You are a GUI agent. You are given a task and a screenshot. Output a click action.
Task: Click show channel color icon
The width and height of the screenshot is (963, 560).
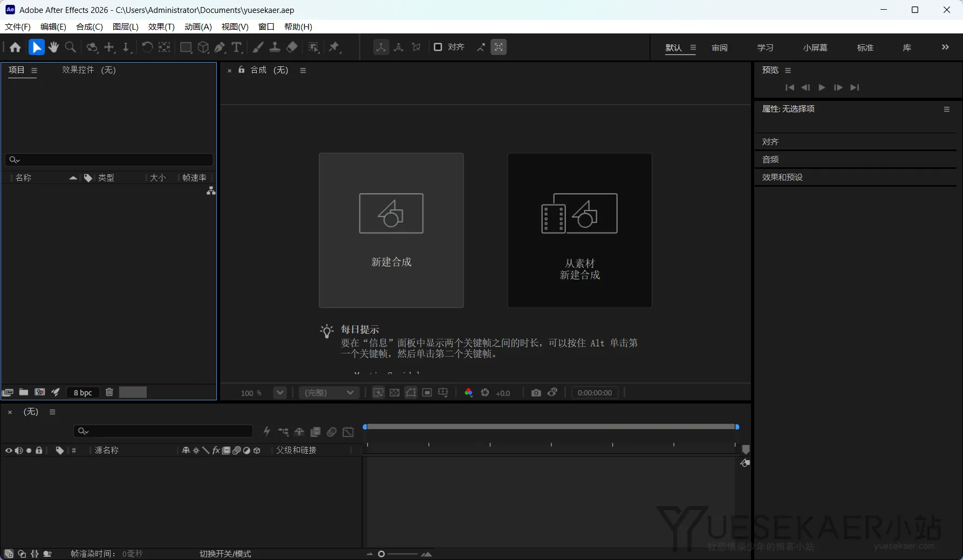[x=468, y=393]
